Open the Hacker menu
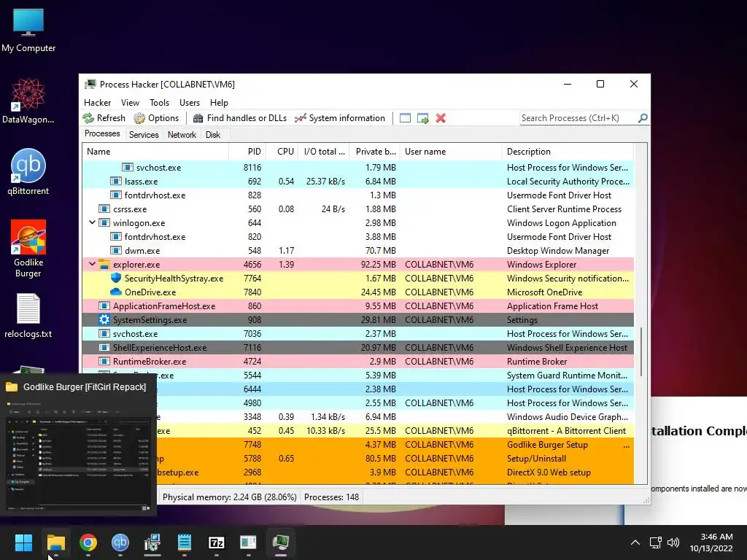Viewport: 747px width, 560px height. [x=97, y=103]
